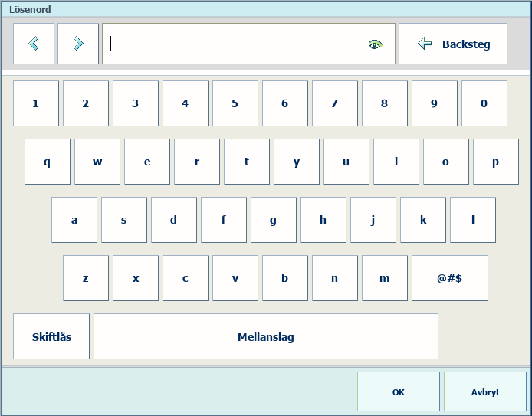This screenshot has height=416, width=532.
Task: Tap the letter o key
Action: (446, 162)
